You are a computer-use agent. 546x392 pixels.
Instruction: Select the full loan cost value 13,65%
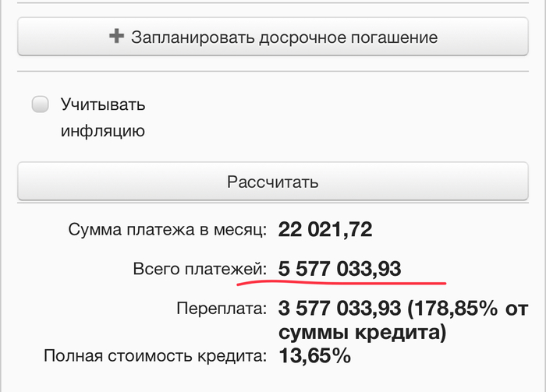pos(314,357)
